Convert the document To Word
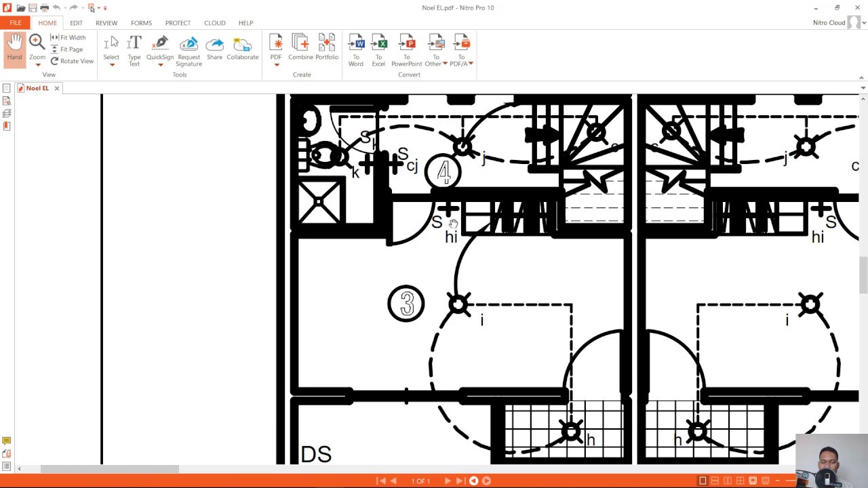868x488 pixels. click(x=356, y=50)
